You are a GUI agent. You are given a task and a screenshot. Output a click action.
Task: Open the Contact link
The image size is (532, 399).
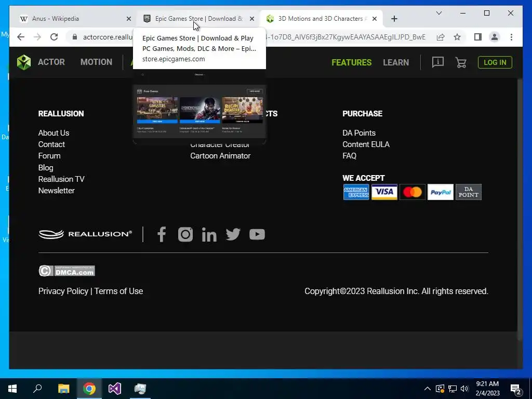click(51, 144)
